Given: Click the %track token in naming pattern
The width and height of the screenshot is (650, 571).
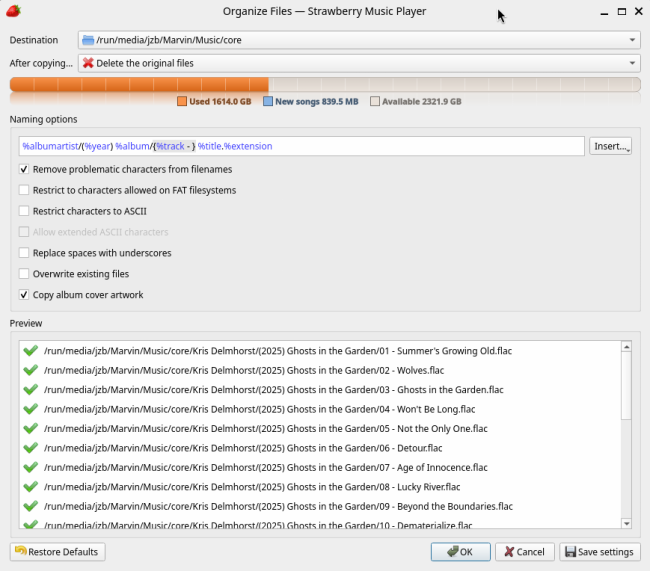Looking at the screenshot, I should 170,146.
